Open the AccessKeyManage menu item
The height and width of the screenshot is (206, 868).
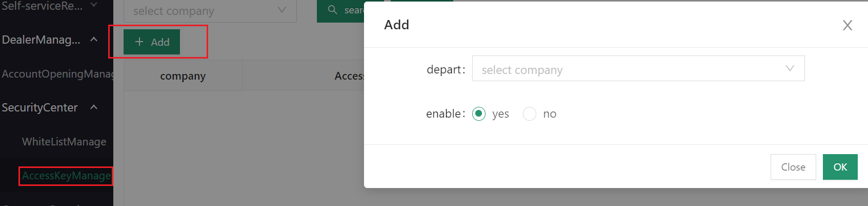tap(66, 176)
